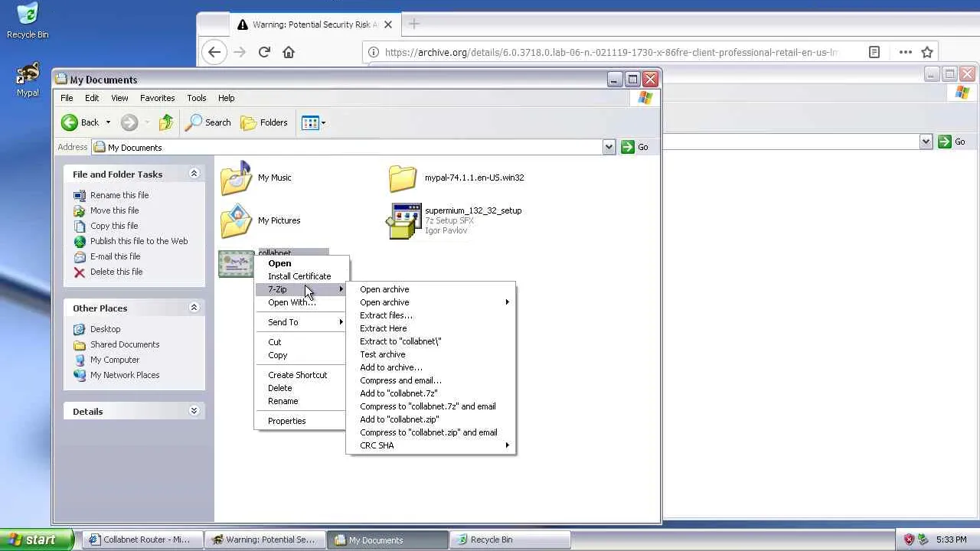Collapse the File and Folder Tasks panel
Screen dimensions: 980x551
[x=194, y=174]
